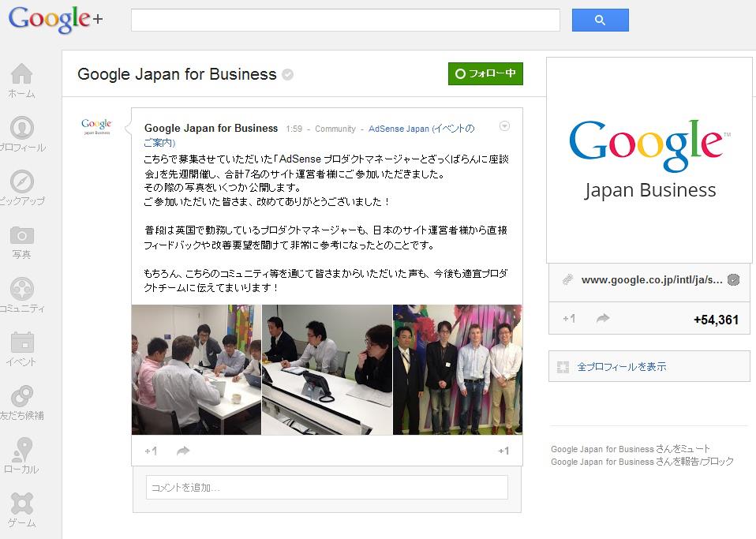Image resolution: width=756 pixels, height=539 pixels.
Task: Click the blue search magnifier button
Action: click(601, 21)
